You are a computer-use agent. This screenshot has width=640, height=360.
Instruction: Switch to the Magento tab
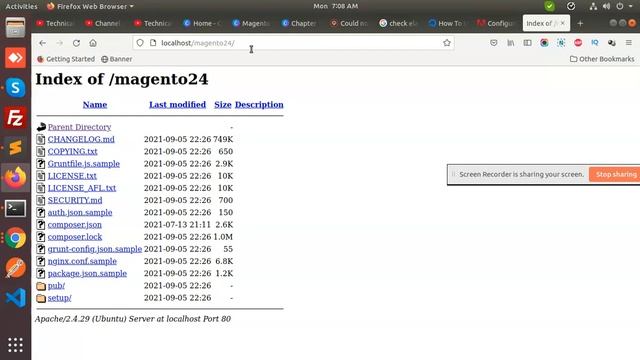coord(251,23)
